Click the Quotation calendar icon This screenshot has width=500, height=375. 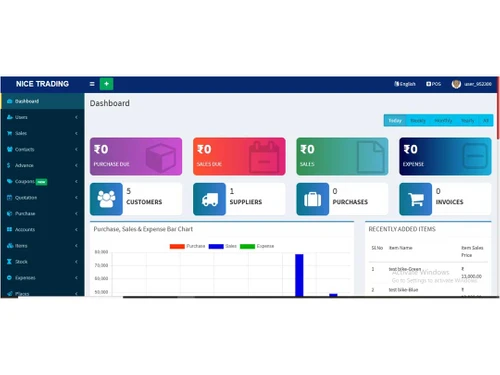tap(10, 197)
